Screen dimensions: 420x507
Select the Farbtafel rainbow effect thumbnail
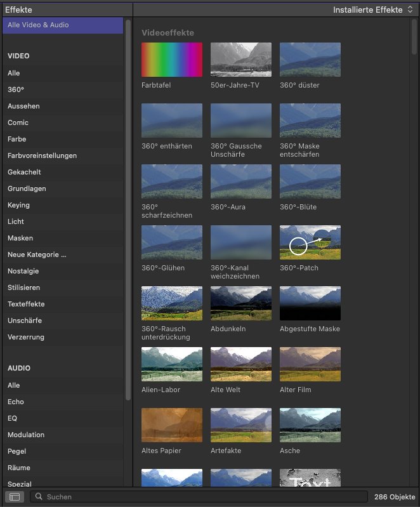(x=172, y=60)
